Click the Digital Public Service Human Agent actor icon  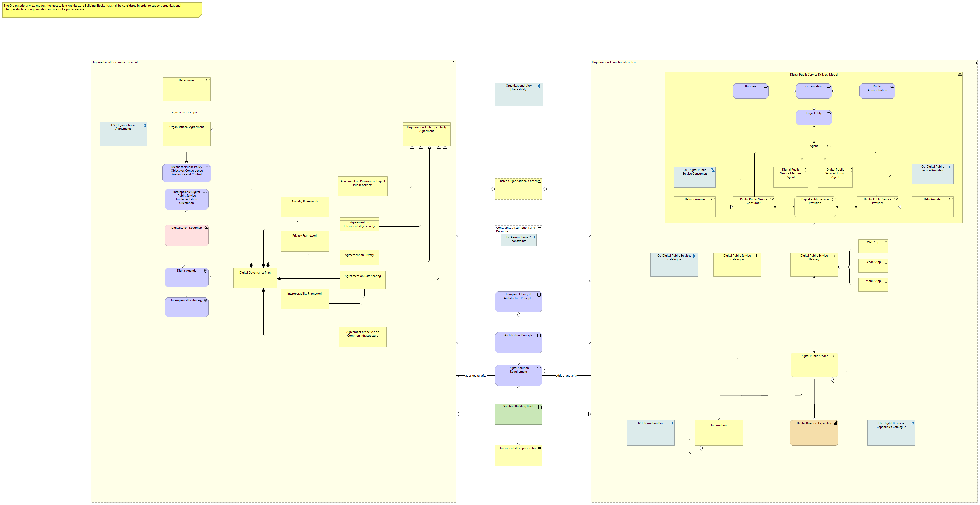(851, 170)
